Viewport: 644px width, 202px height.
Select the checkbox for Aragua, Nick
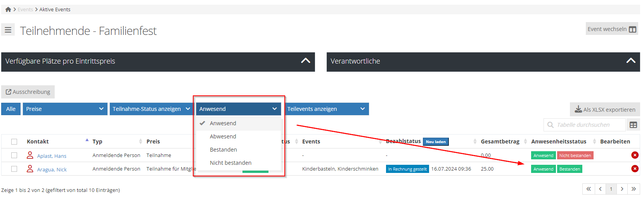coord(14,169)
